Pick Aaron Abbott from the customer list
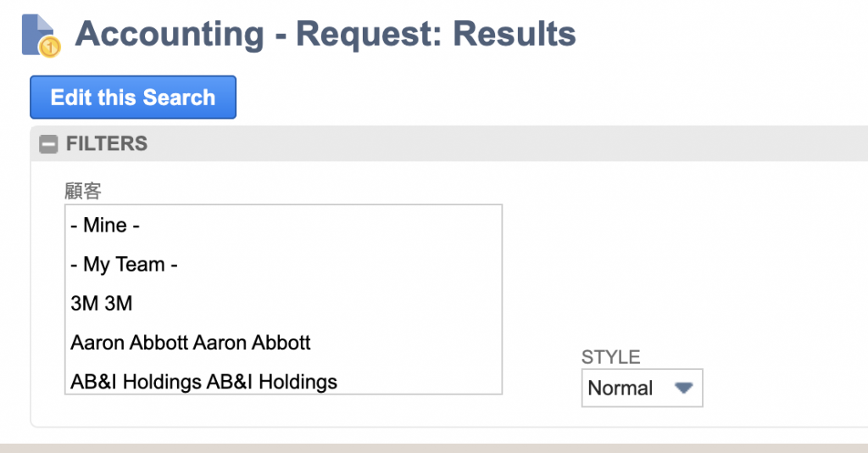This screenshot has height=453, width=868. click(191, 343)
